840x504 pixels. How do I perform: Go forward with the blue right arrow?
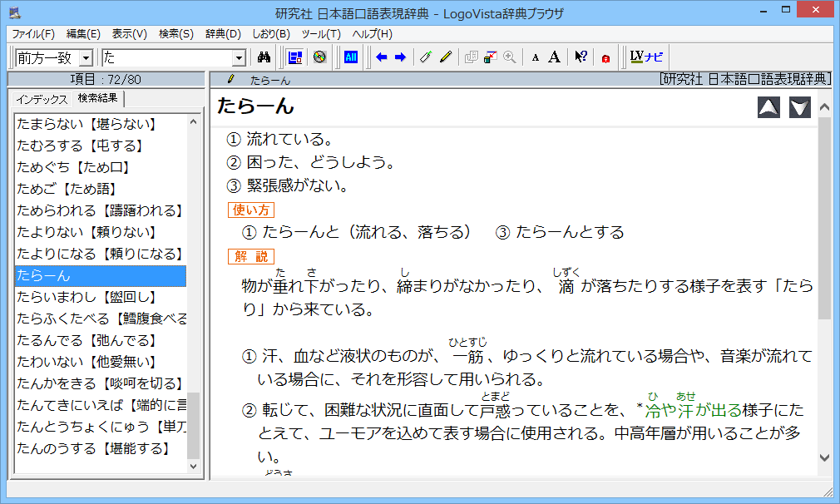click(x=400, y=57)
